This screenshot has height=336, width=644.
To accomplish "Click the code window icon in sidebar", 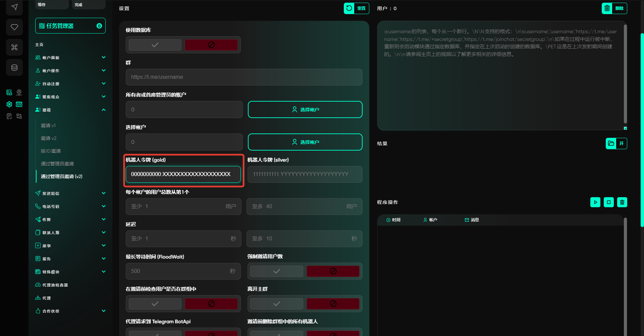I will 19,104.
